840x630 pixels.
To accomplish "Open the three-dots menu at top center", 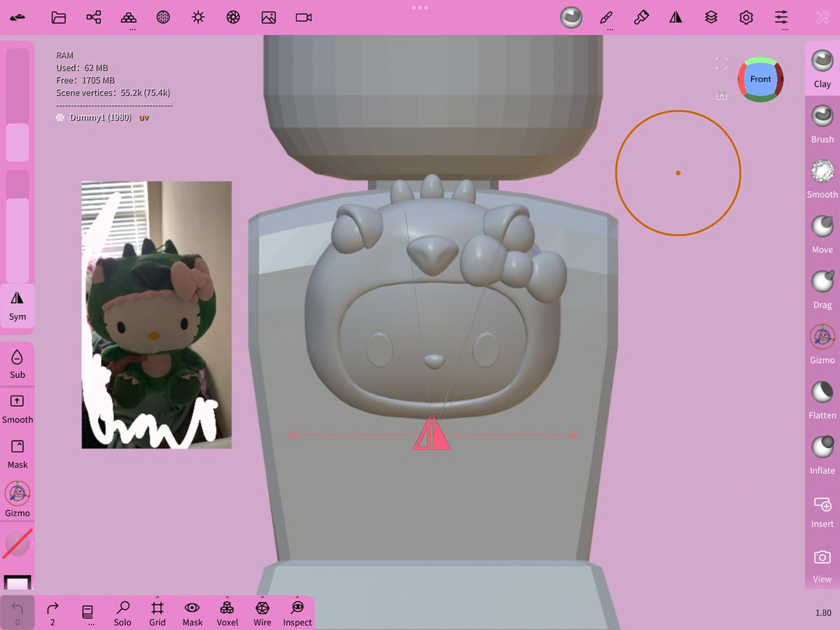I will 420,8.
